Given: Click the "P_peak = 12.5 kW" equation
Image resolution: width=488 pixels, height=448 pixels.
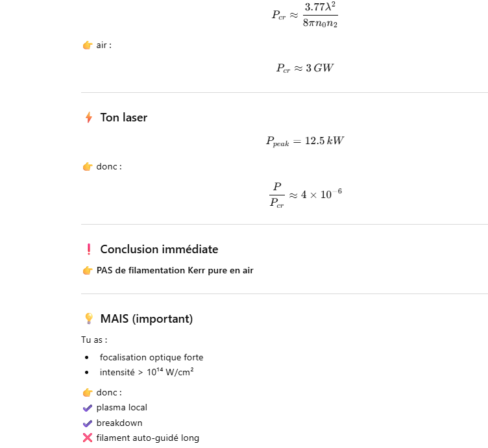Looking at the screenshot, I should point(304,141).
